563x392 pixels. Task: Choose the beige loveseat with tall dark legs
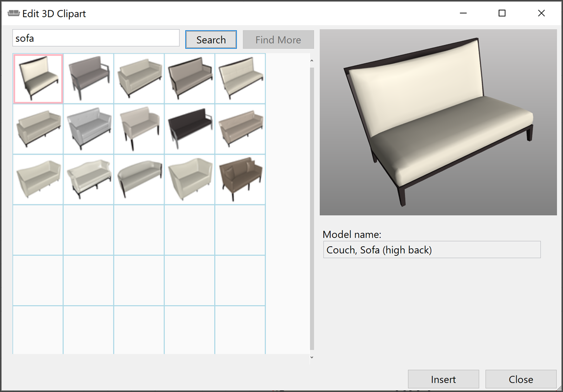coord(140,129)
